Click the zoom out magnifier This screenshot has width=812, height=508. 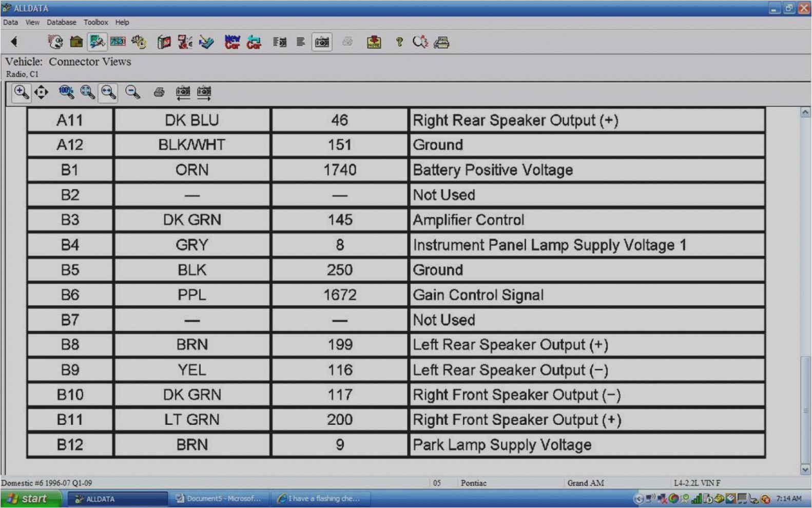coord(133,92)
